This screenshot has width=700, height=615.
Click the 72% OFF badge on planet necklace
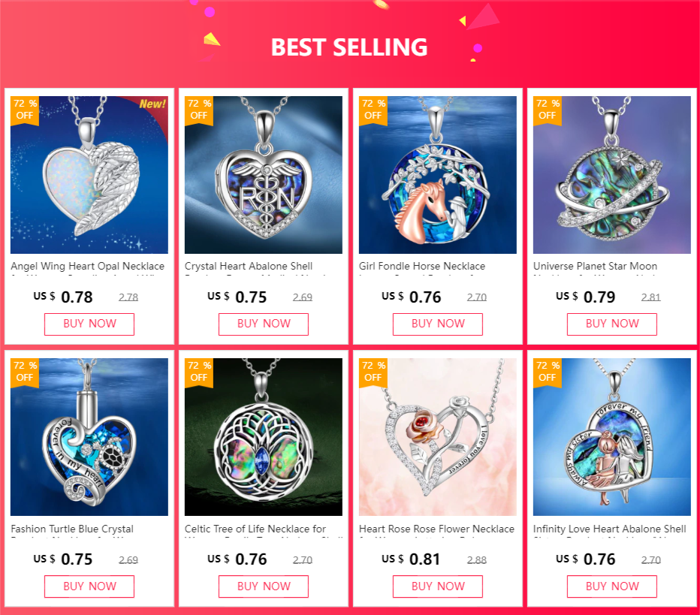point(548,110)
